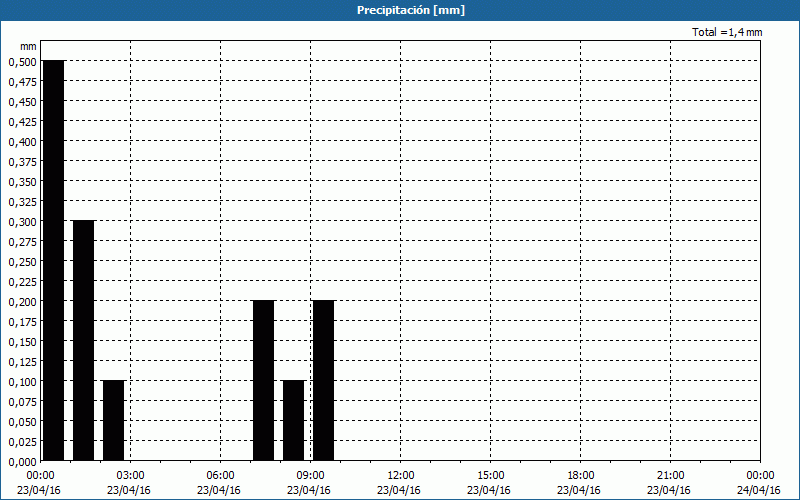
Task: Click the 06:00 time label
Action: point(220,476)
